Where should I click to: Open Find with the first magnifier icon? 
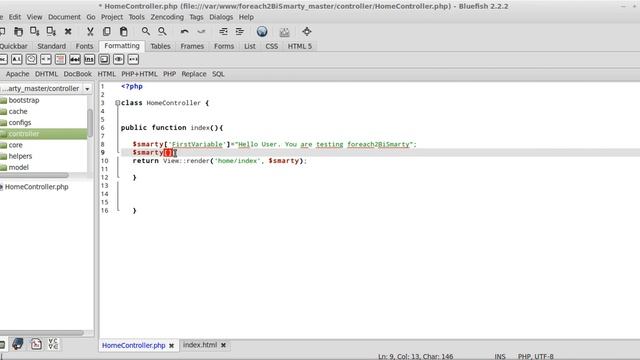pyautogui.click(x=145, y=31)
